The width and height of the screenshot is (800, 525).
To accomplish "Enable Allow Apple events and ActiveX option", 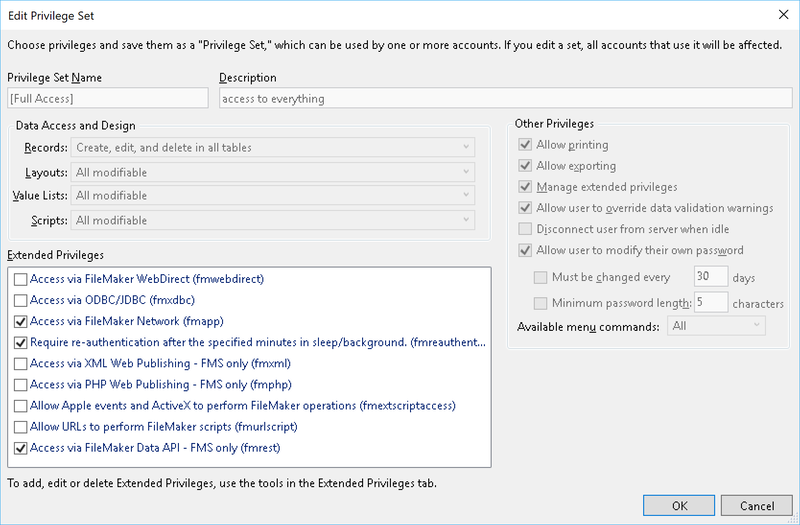I will 20,406.
